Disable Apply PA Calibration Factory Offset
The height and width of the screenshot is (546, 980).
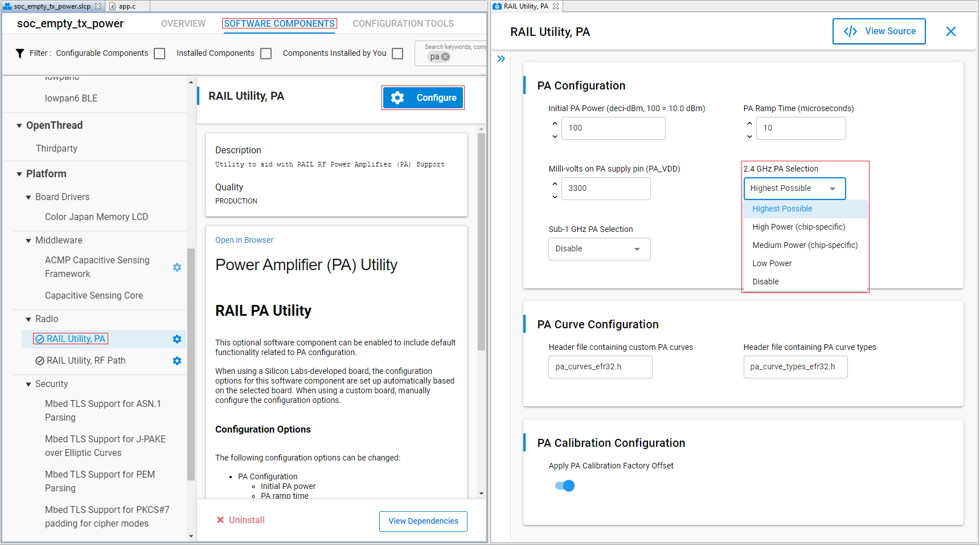pos(564,485)
